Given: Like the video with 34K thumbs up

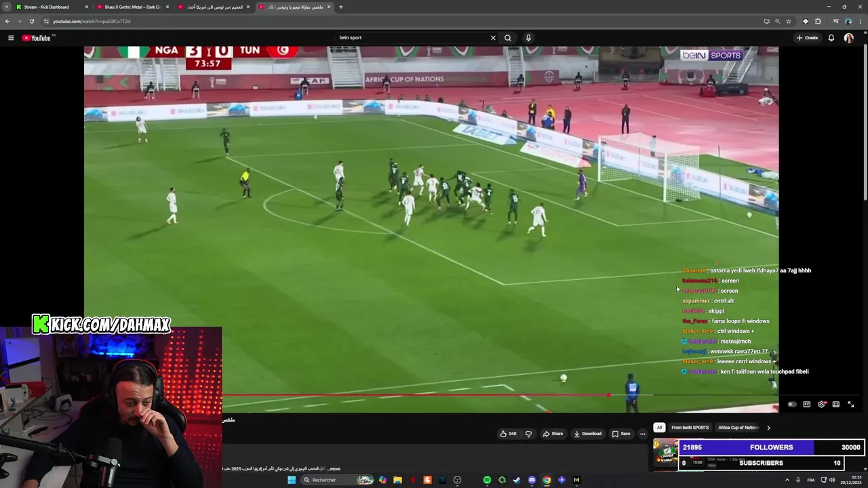Looking at the screenshot, I should pos(508,434).
